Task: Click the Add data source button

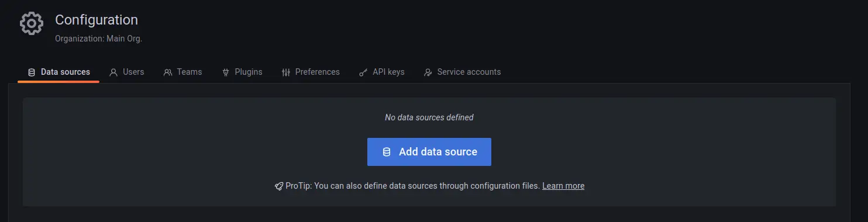Action: [429, 152]
